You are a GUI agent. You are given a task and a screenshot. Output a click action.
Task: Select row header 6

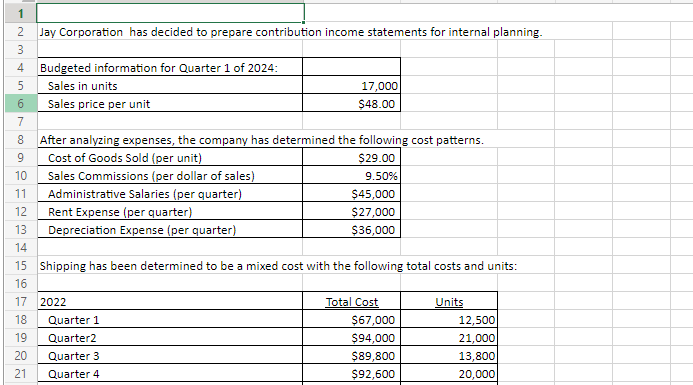pos(20,104)
